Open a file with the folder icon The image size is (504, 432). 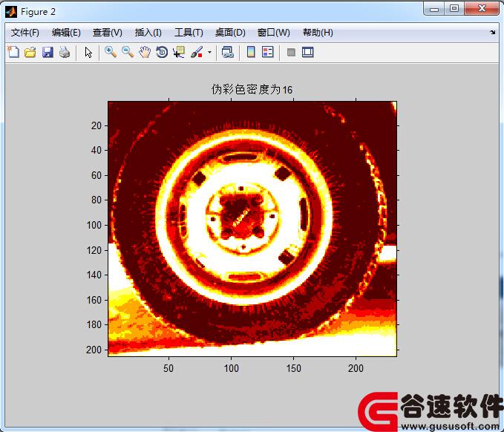pos(30,52)
